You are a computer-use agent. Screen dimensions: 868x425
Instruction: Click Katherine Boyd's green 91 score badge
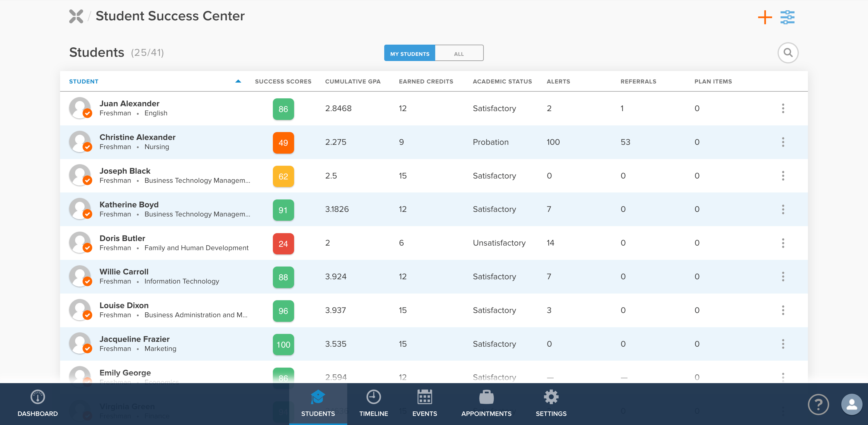click(283, 210)
